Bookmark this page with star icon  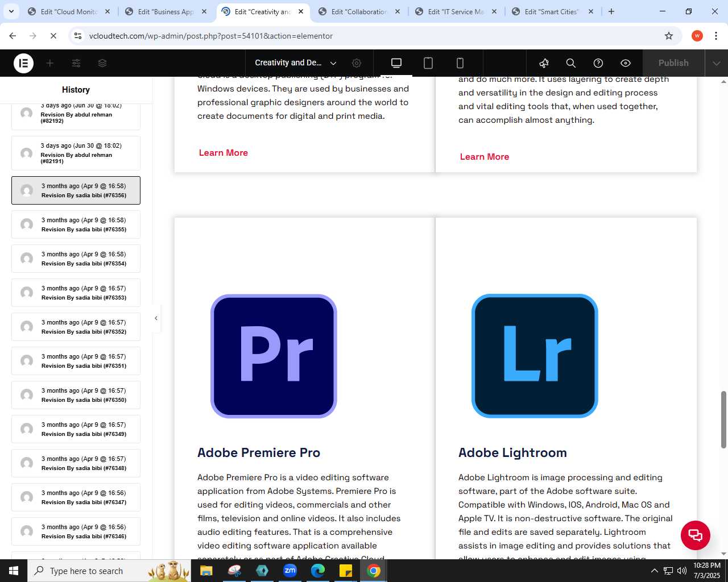tap(669, 36)
